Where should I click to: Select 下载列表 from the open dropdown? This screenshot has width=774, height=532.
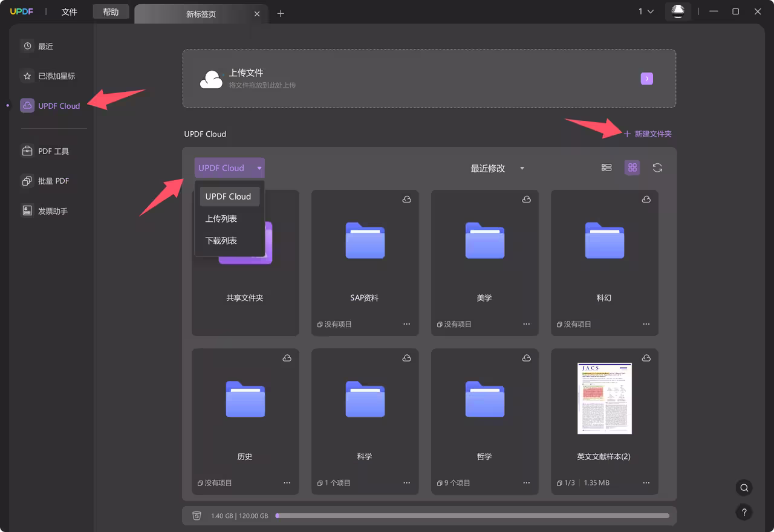tap(221, 240)
